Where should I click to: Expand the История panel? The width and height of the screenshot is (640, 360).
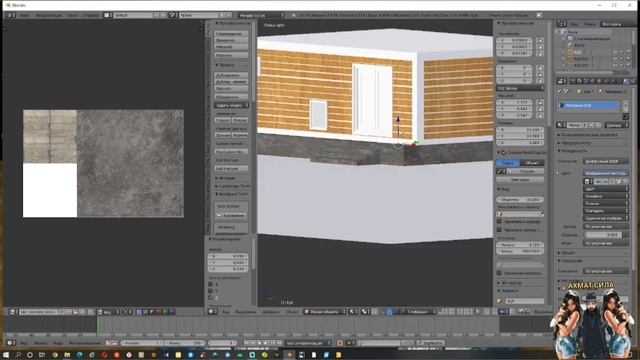pos(227,178)
